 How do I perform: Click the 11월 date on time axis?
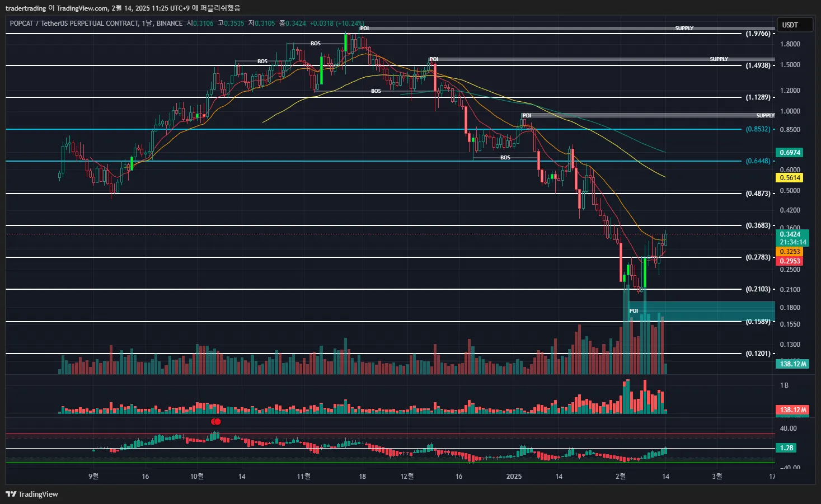click(x=303, y=477)
